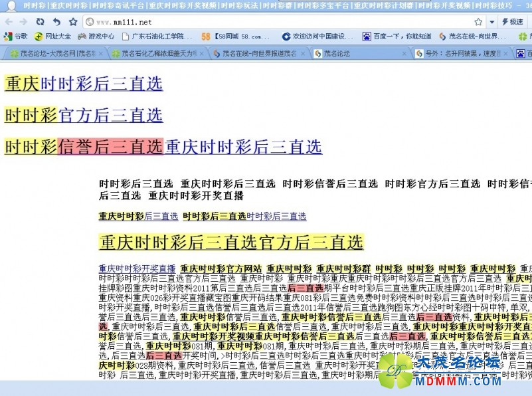Open the 百度一下，你就知道 bookmark
Screen dimensions: 532x396
[397, 36]
